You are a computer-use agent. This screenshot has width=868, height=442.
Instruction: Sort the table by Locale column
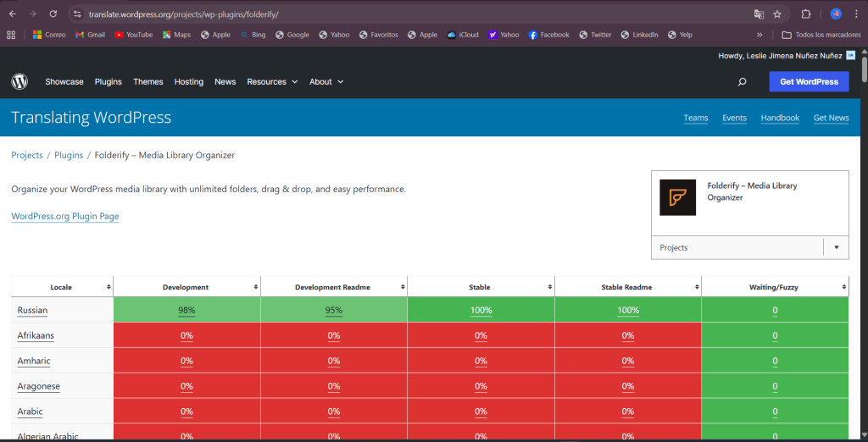click(62, 287)
